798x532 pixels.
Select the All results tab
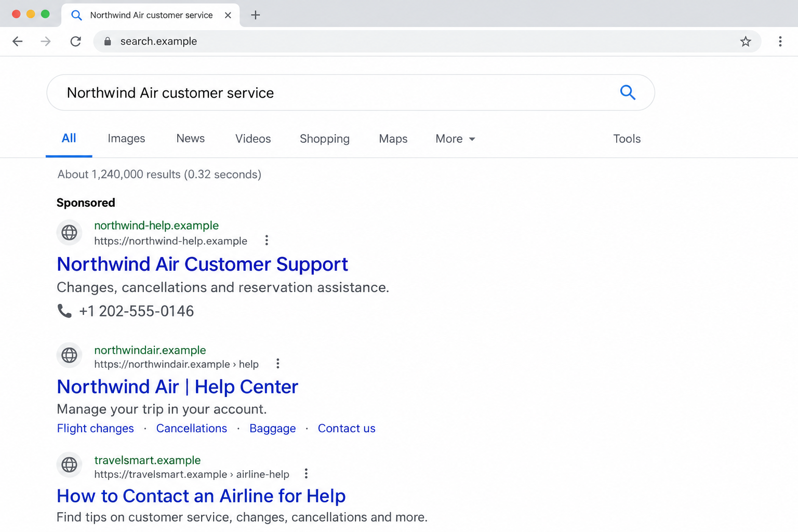(x=69, y=138)
